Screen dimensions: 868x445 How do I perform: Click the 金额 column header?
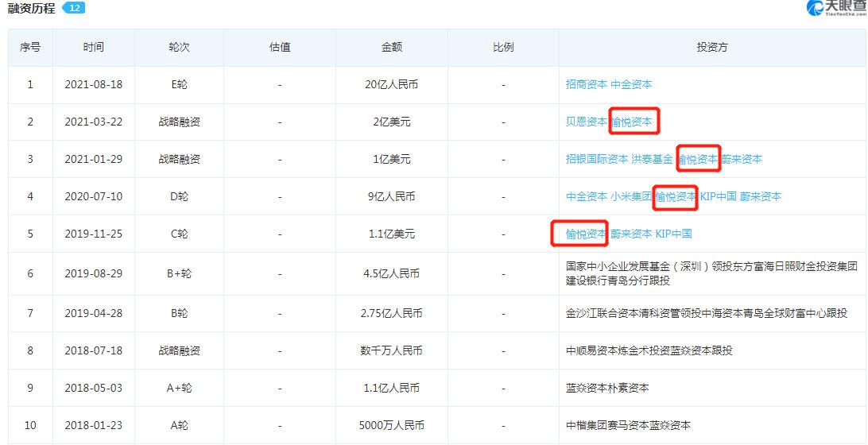point(391,48)
